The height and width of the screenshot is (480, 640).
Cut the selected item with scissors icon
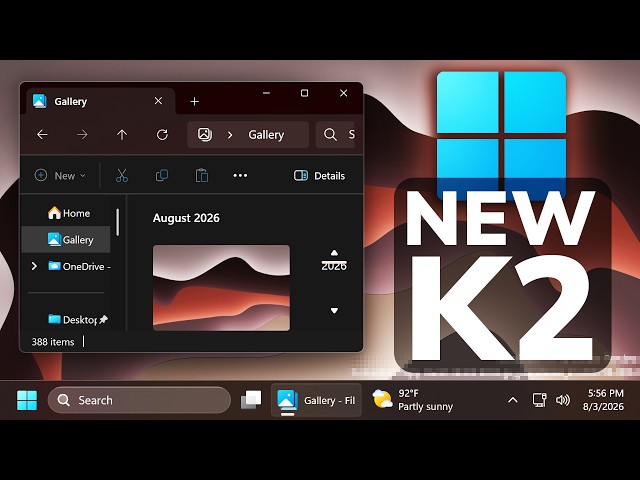click(122, 176)
